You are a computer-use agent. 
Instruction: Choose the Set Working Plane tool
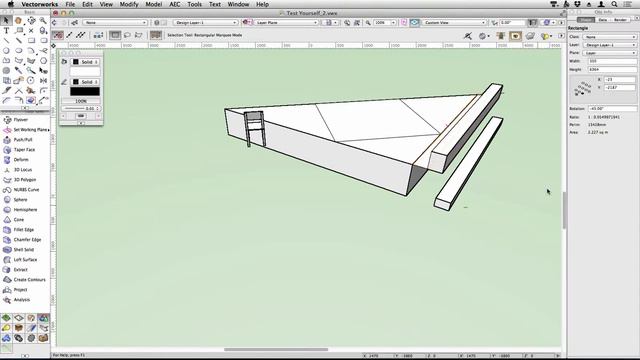point(26,130)
